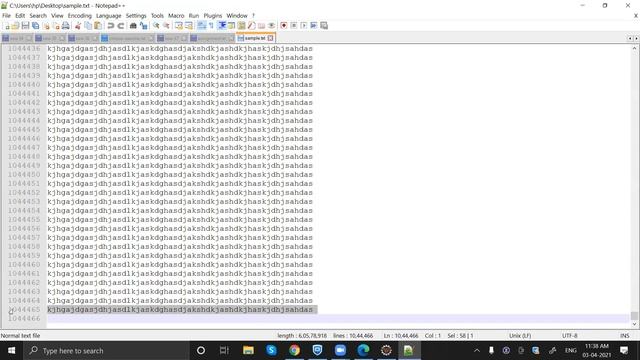The width and height of the screenshot is (640, 360).
Task: Click line number 1044465 in the margin
Action: 24,309
